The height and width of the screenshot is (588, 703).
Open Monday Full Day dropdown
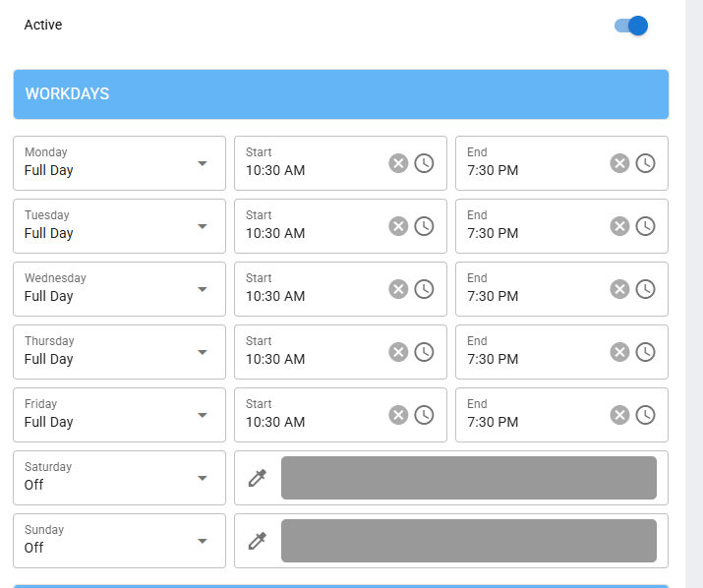(x=119, y=163)
